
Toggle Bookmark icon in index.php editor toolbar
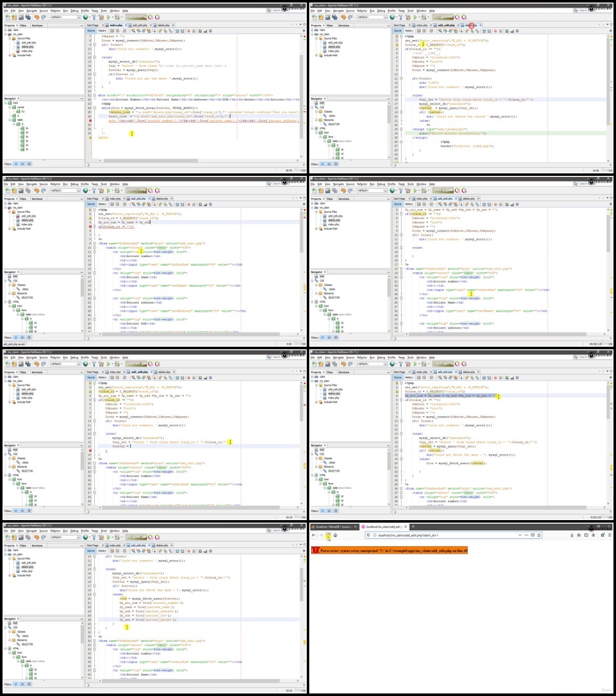pos(170,30)
